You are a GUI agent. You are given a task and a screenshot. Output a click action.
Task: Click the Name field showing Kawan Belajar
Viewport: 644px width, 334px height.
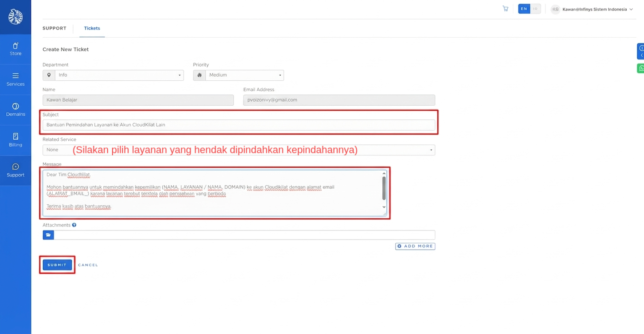click(138, 100)
